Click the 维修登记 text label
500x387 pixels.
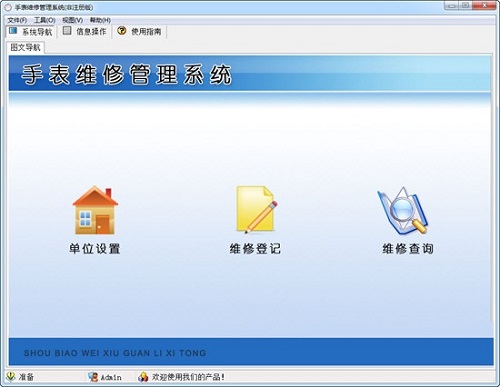pyautogui.click(x=255, y=249)
